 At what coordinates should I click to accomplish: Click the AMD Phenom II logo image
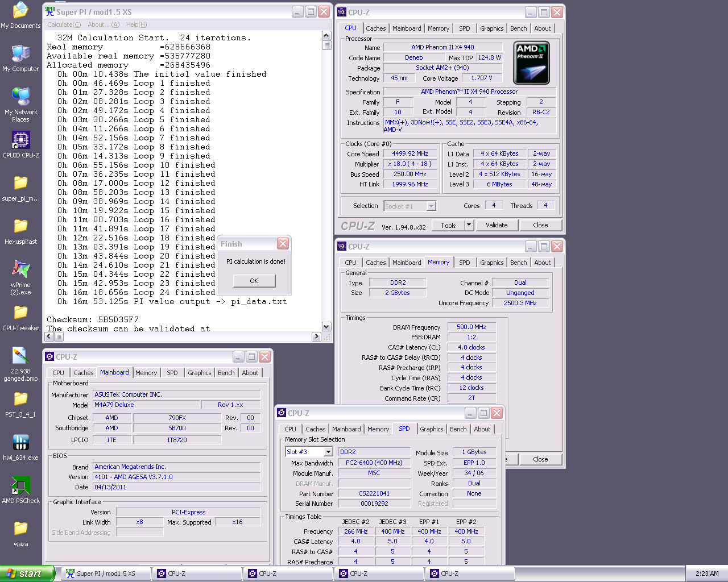(x=531, y=63)
